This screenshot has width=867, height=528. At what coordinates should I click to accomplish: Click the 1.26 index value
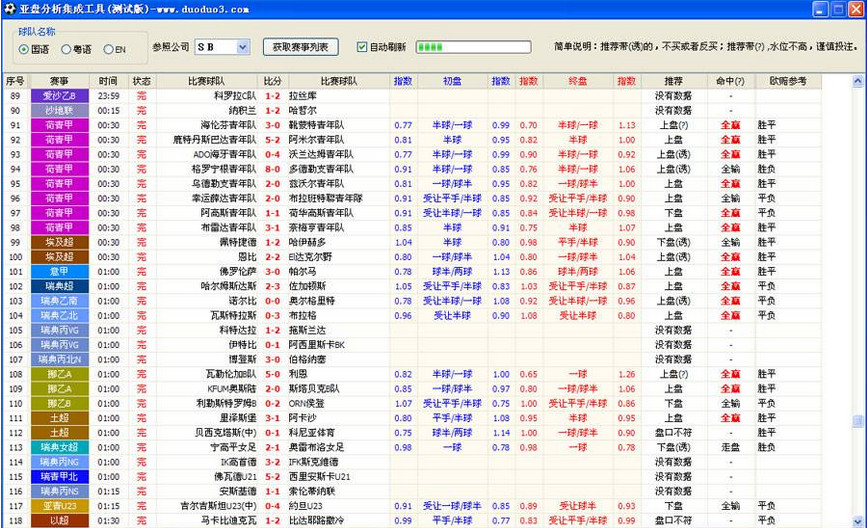tap(627, 374)
